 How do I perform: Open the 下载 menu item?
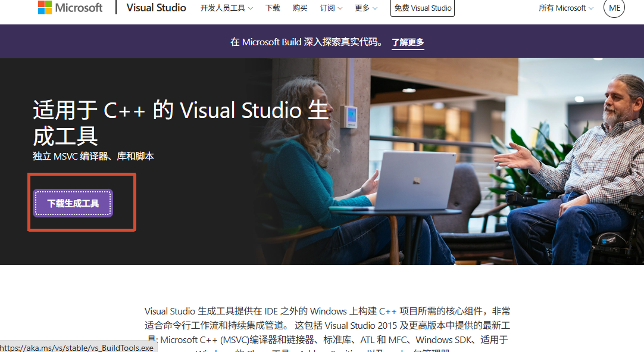pyautogui.click(x=273, y=8)
